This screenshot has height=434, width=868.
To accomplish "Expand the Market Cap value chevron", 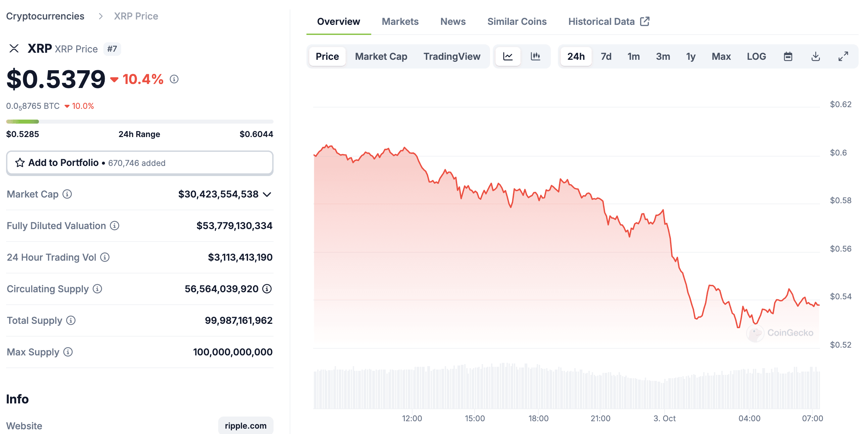I will coord(267,194).
